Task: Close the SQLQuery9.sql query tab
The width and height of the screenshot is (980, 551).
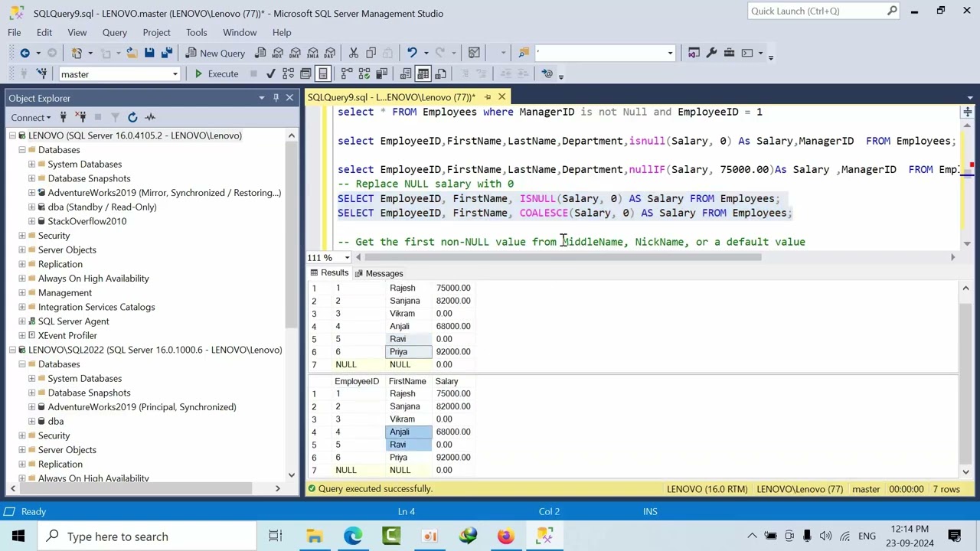Action: point(501,97)
